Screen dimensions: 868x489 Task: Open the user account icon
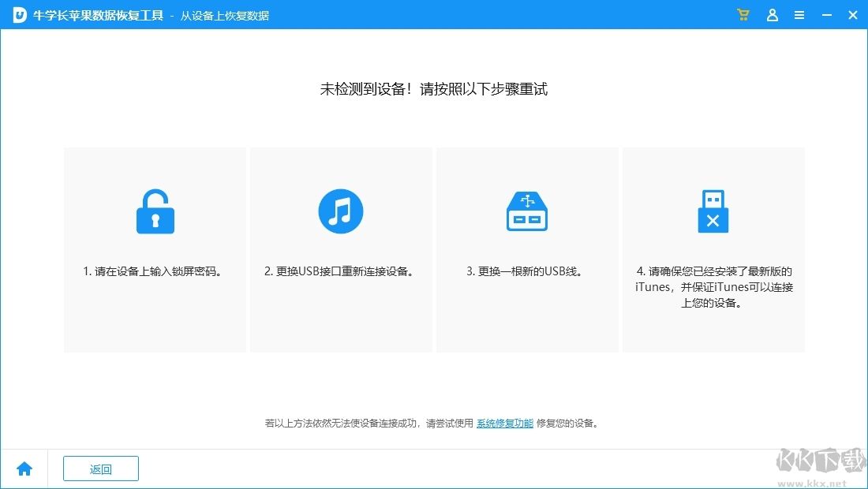773,14
